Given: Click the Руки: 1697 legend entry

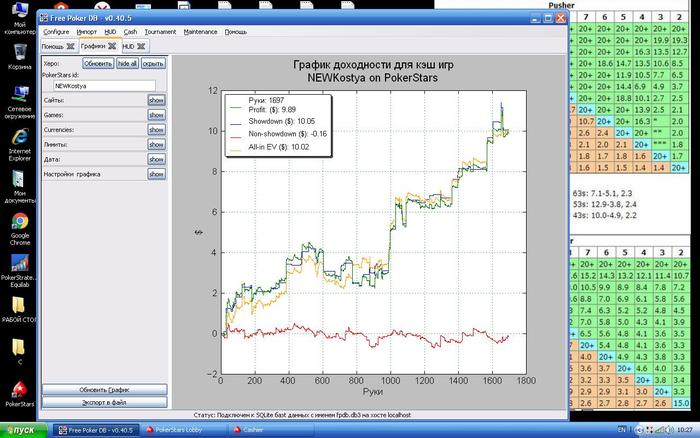Looking at the screenshot, I should 266,100.
